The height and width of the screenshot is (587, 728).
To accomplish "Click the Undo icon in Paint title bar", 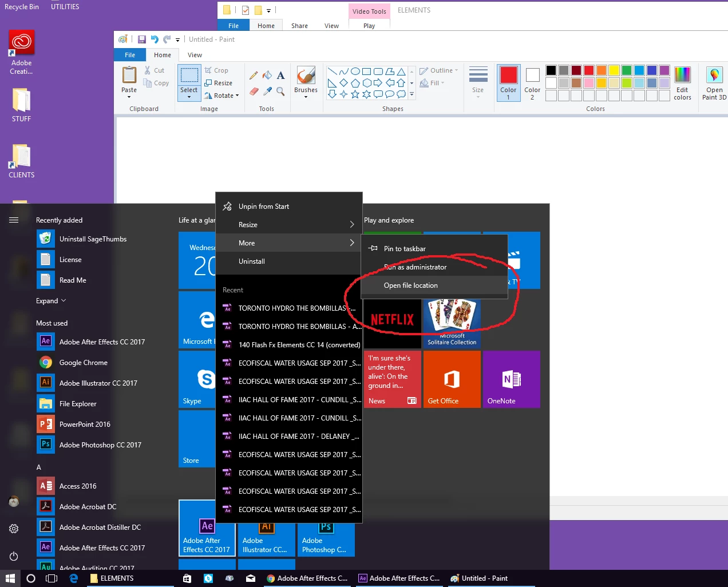I will [155, 39].
